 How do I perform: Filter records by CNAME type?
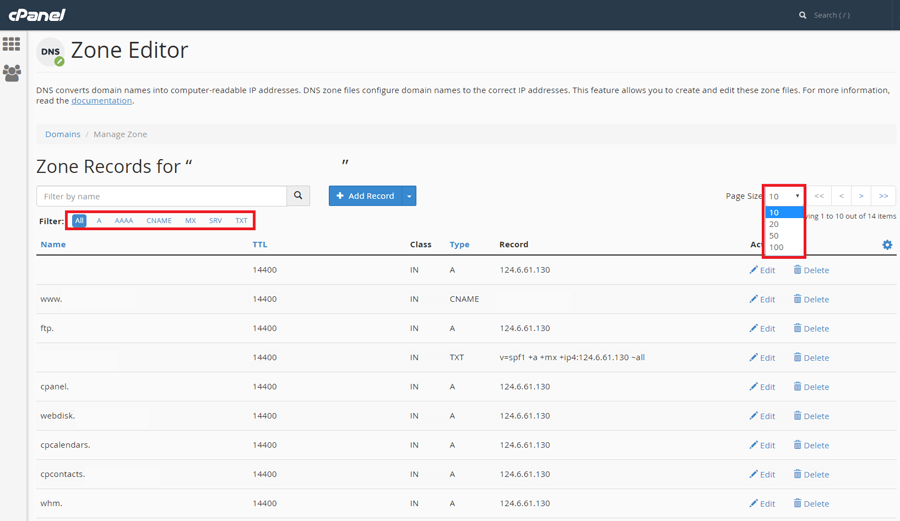(x=159, y=220)
